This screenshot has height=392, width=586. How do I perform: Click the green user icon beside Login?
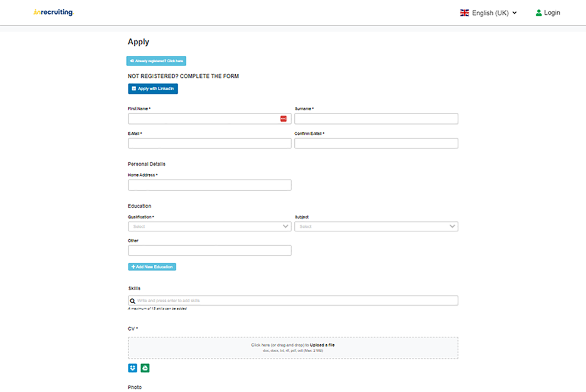539,13
